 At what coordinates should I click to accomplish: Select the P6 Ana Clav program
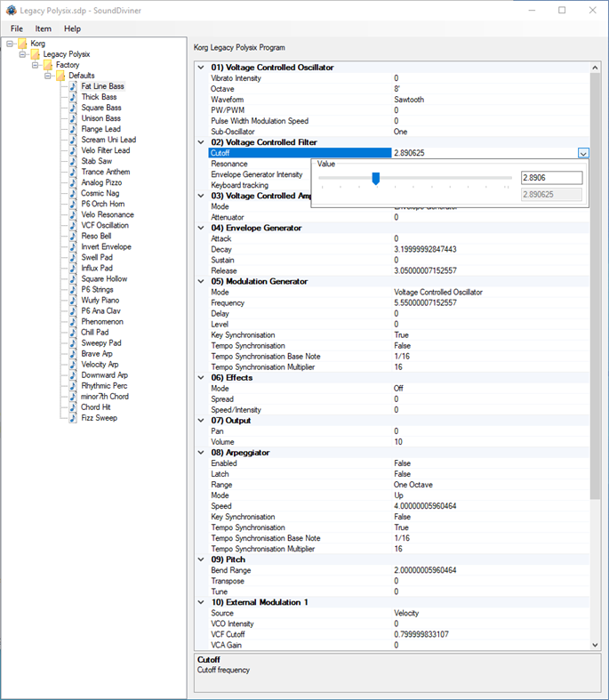[x=100, y=310]
